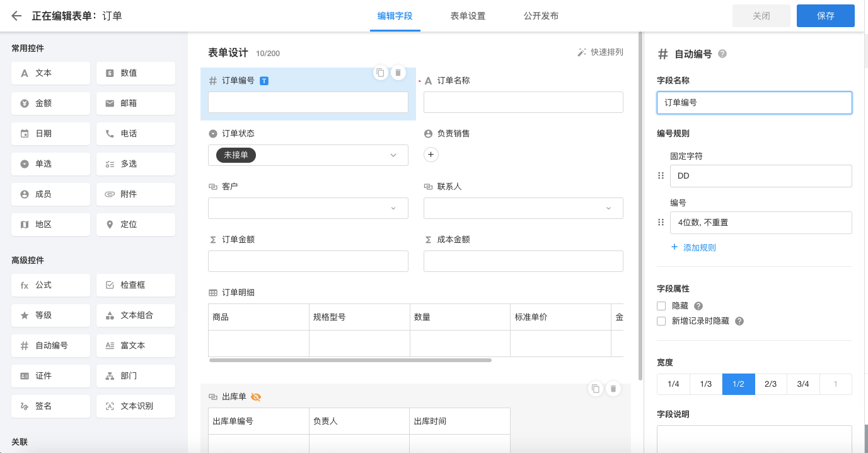Toggle hidden eye icon next to 出库单

tap(256, 397)
